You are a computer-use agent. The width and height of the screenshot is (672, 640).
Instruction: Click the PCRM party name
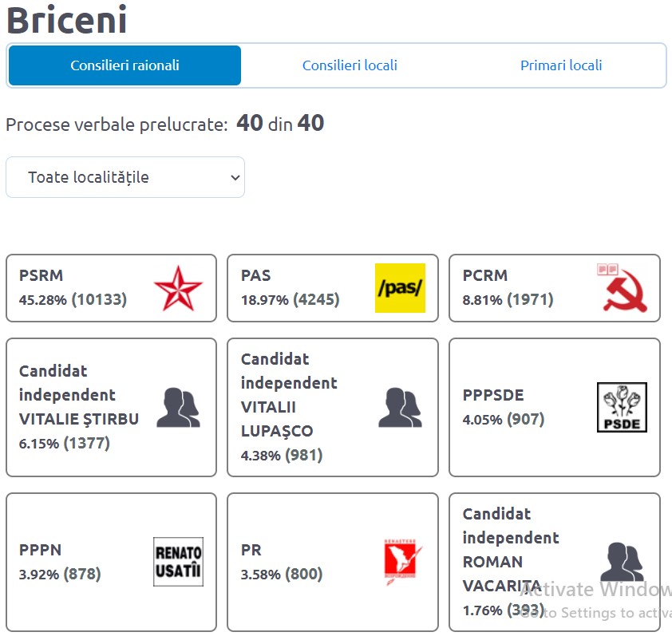(x=485, y=275)
